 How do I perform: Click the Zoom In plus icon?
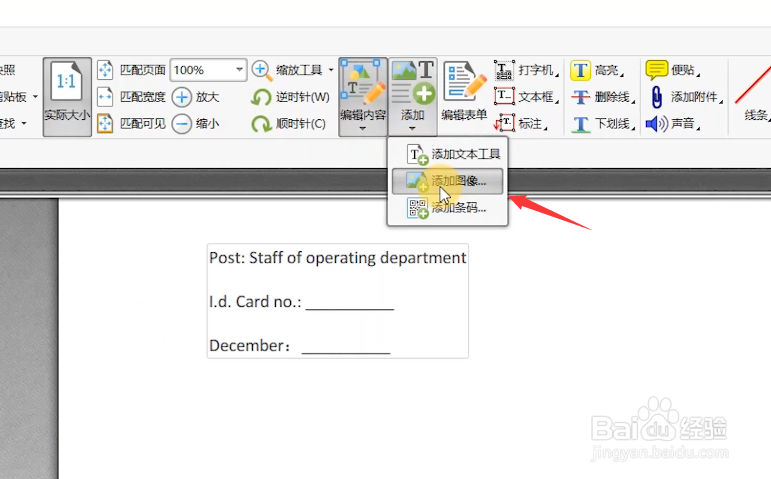click(181, 97)
